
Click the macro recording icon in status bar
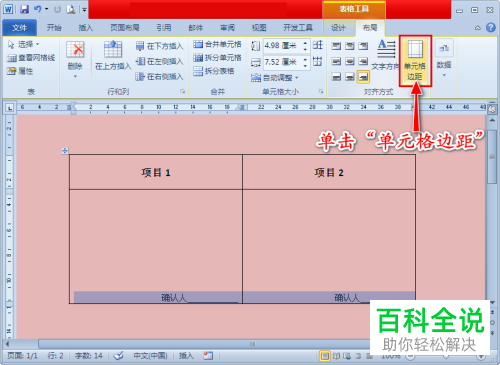[x=208, y=356]
